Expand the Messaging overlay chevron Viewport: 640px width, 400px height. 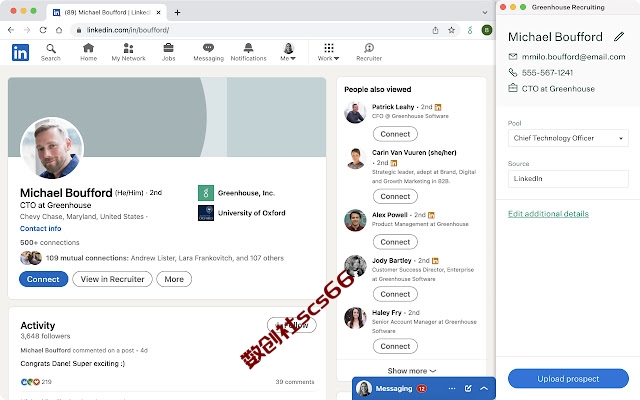pos(484,388)
